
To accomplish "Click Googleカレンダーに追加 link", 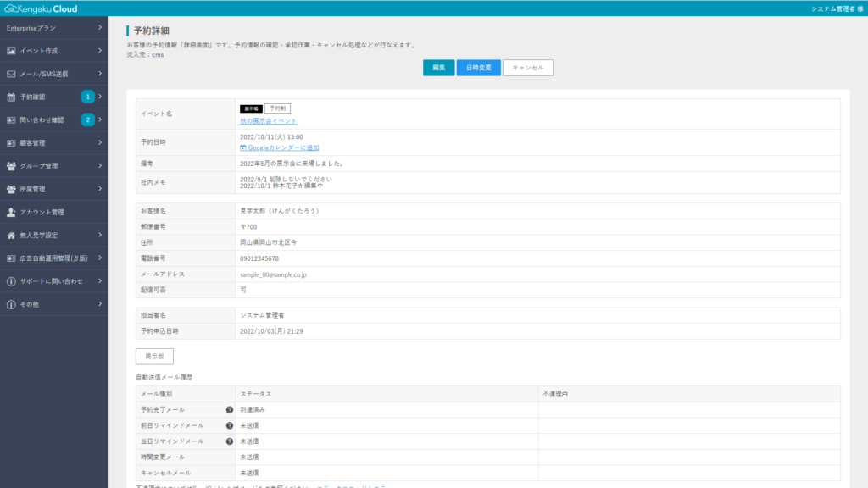I will point(280,147).
